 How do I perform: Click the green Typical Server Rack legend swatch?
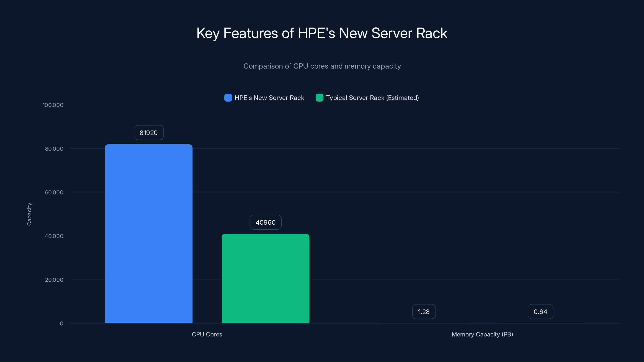coord(320,98)
